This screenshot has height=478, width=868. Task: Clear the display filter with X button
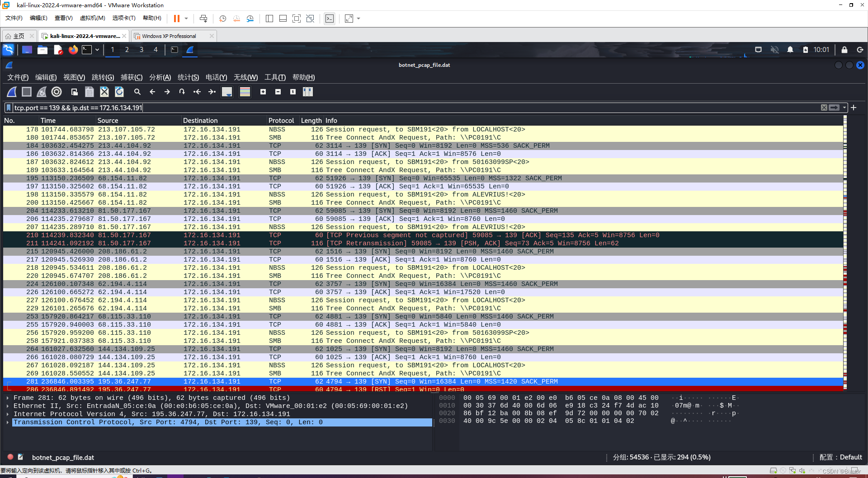(824, 108)
